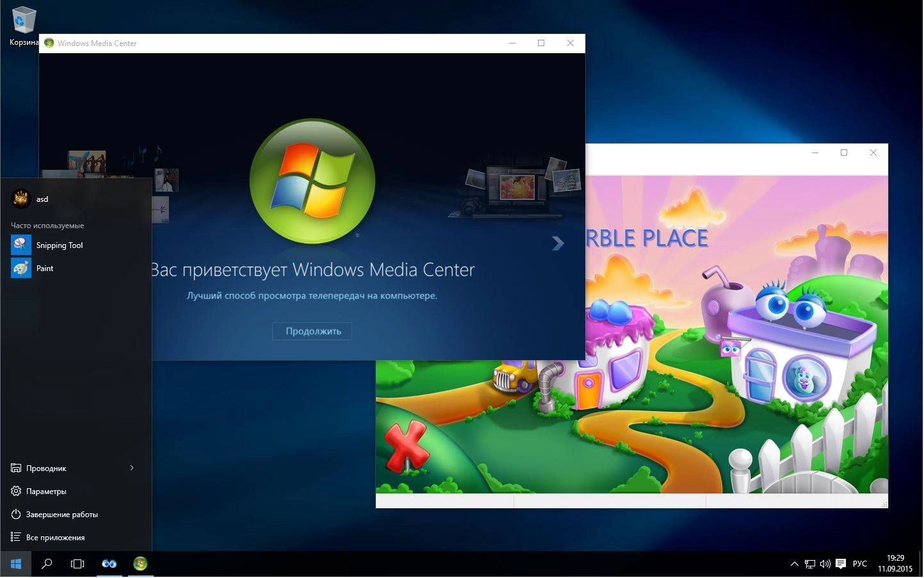Switch to Purble Place eyes taskbar icon
Screen dimensions: 924x578
(109, 564)
